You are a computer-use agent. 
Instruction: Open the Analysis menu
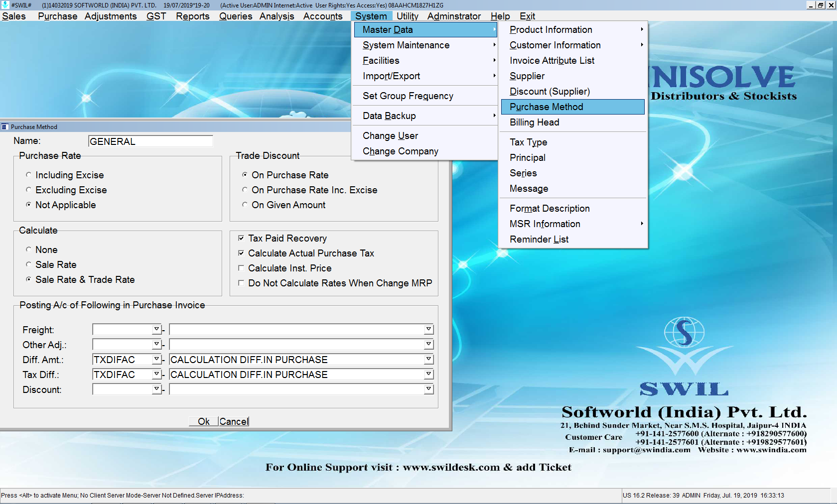(277, 16)
